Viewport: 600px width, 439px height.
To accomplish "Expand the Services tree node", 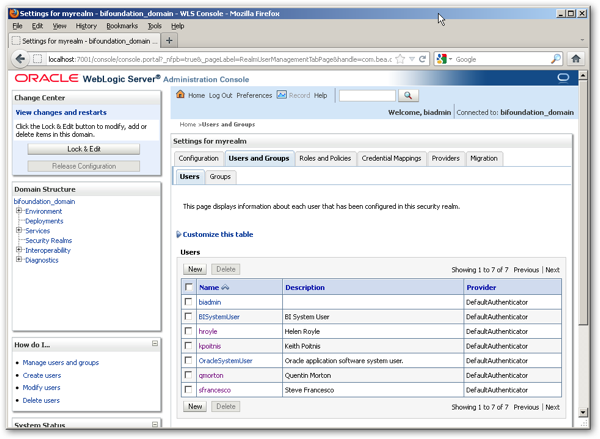I will (x=18, y=230).
